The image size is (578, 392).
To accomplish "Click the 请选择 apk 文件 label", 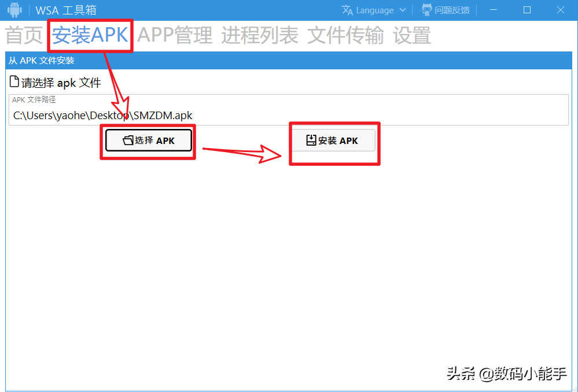I will click(61, 83).
